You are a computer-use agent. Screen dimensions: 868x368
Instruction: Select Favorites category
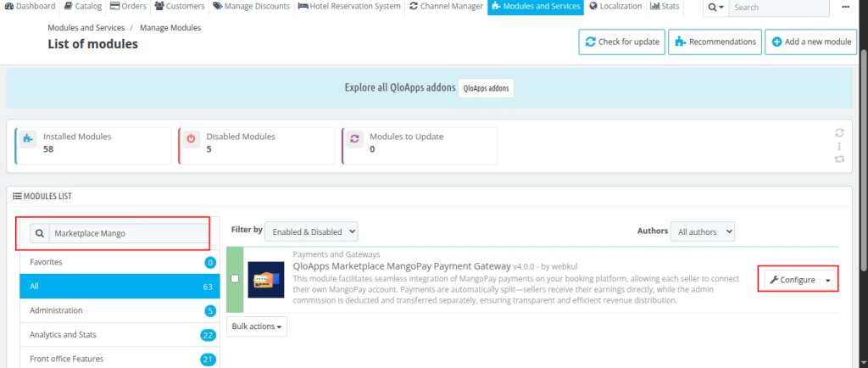[120, 262]
